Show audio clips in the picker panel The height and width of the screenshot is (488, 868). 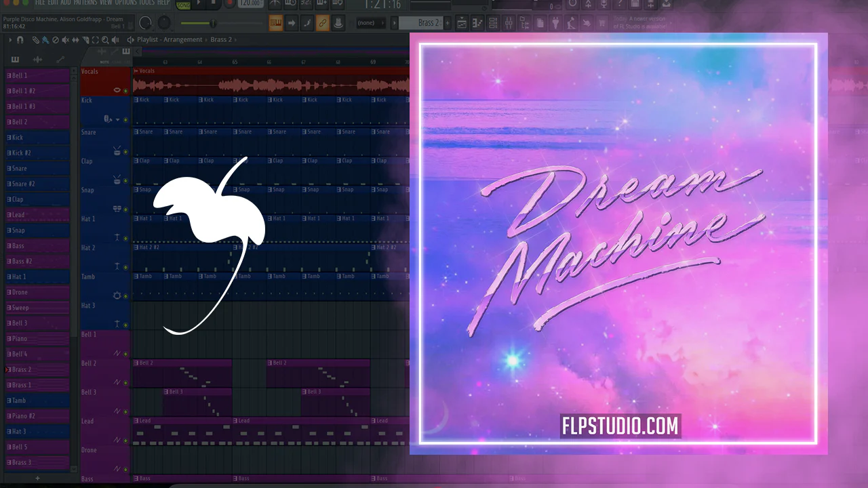[x=38, y=60]
